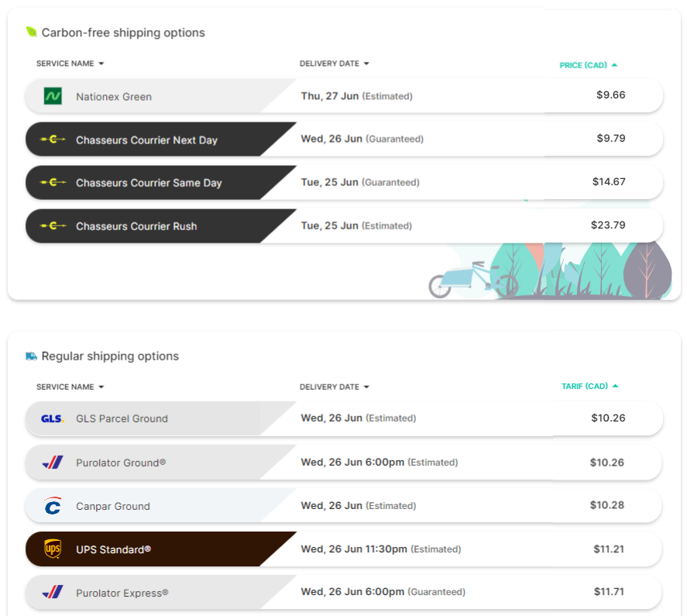Click the Purolator Ground $10.26 price
Screen dimensions: 687x616
(606, 462)
